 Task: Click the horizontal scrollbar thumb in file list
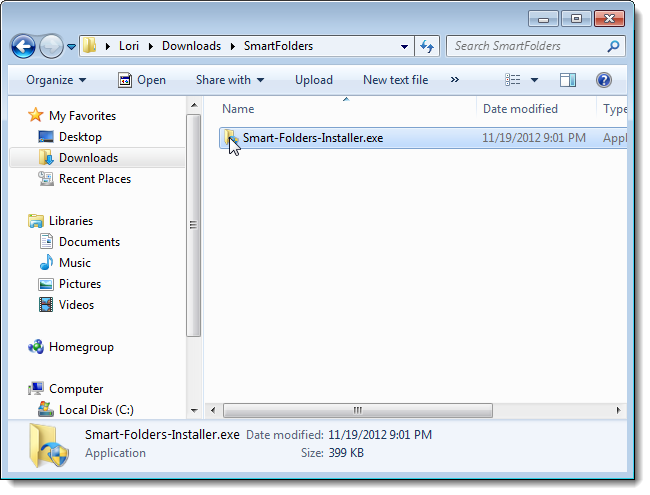358,410
